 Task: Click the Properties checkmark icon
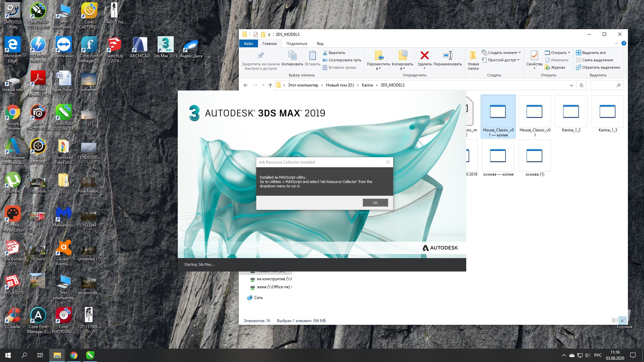tap(534, 56)
